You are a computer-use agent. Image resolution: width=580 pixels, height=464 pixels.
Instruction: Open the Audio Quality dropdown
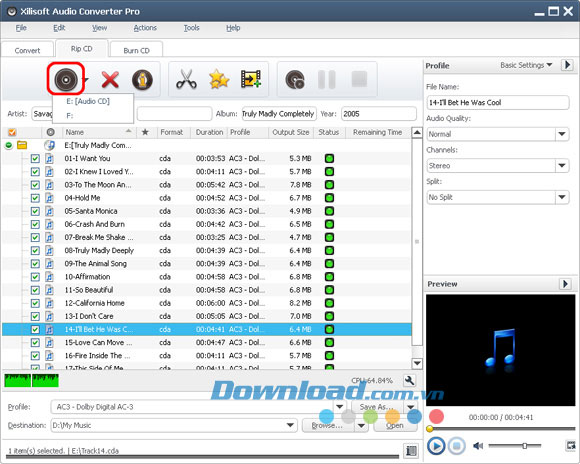point(562,134)
